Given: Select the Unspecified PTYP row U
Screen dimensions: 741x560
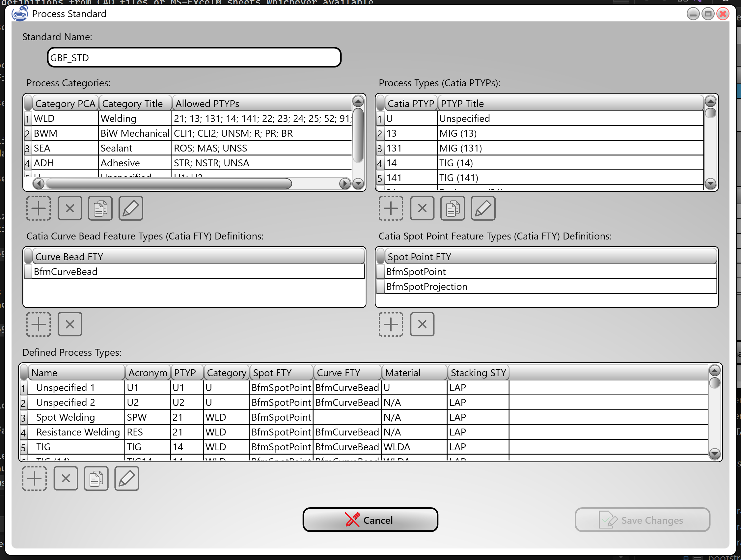Looking at the screenshot, I should click(x=540, y=118).
